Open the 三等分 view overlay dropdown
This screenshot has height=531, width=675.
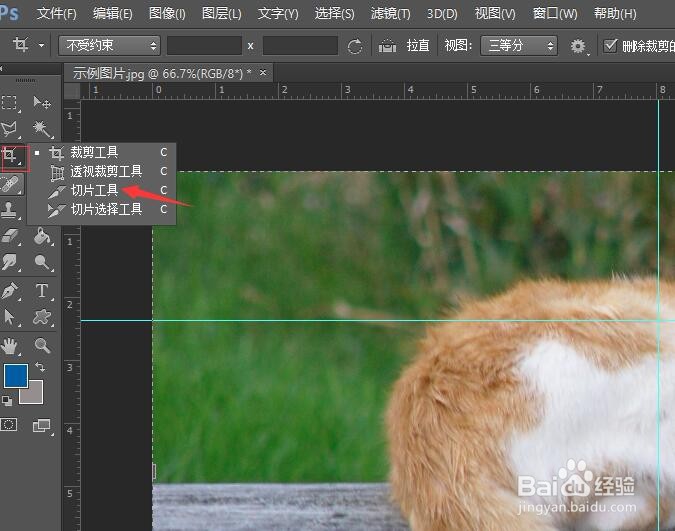pyautogui.click(x=519, y=46)
